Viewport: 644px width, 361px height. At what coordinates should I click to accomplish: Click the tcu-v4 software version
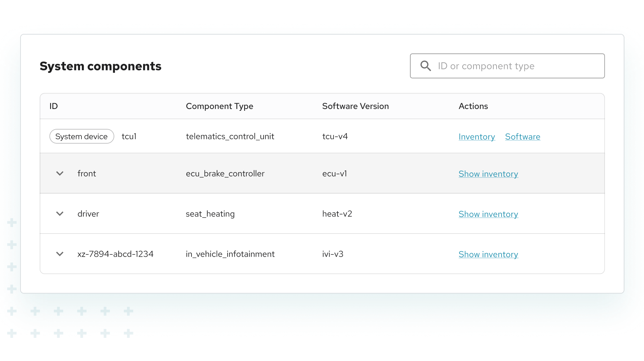point(335,136)
